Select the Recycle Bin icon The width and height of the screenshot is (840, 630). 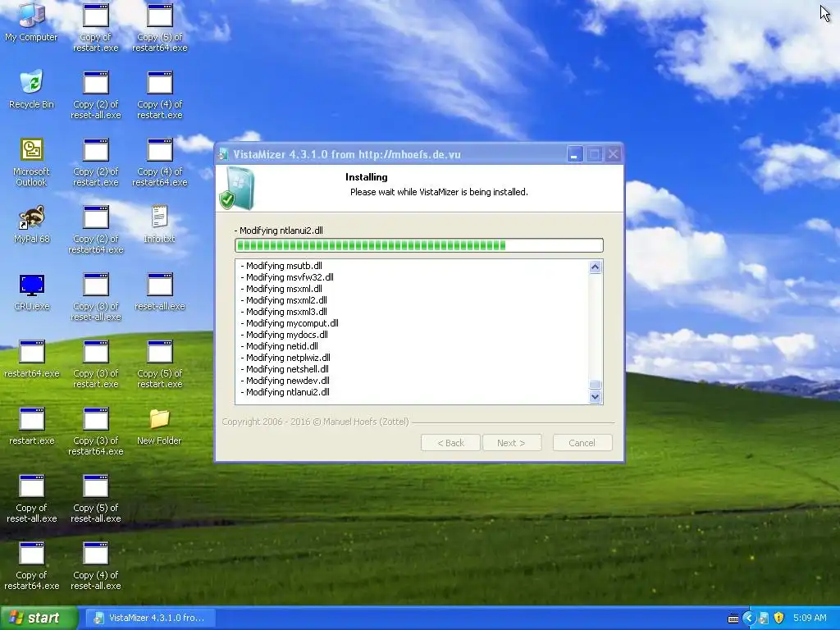click(x=31, y=89)
